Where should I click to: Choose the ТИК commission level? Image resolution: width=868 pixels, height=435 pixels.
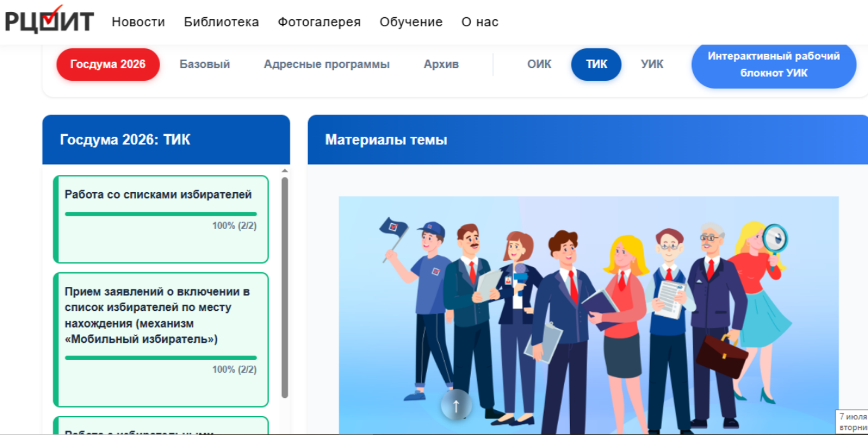pos(596,64)
